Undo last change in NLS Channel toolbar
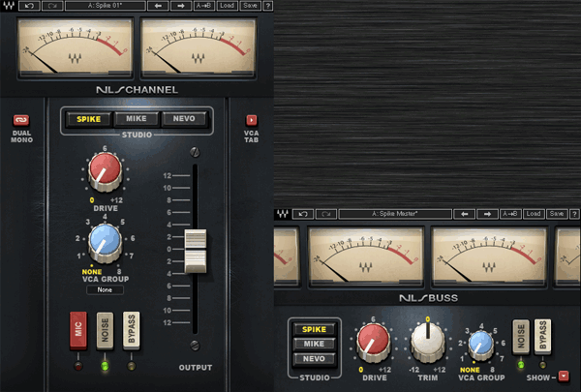The width and height of the screenshot is (581, 392). tap(29, 6)
